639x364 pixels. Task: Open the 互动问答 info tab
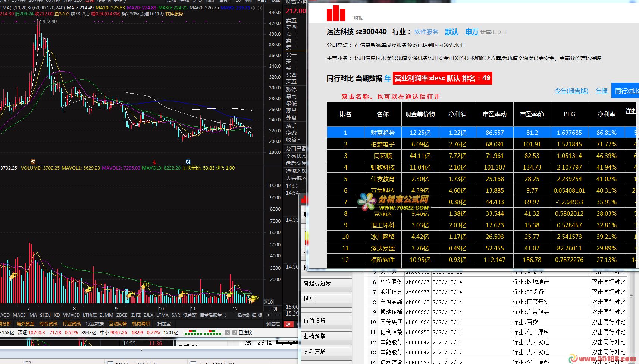(118, 324)
